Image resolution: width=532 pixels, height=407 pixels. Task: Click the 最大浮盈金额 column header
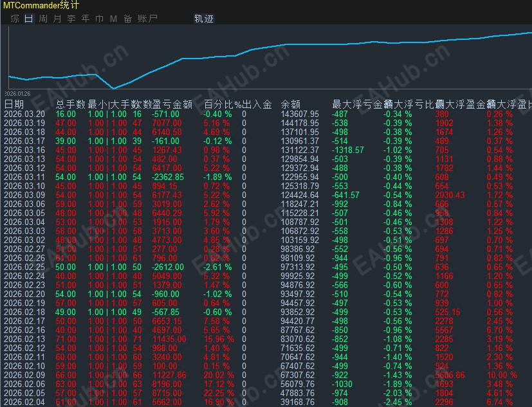click(461, 104)
